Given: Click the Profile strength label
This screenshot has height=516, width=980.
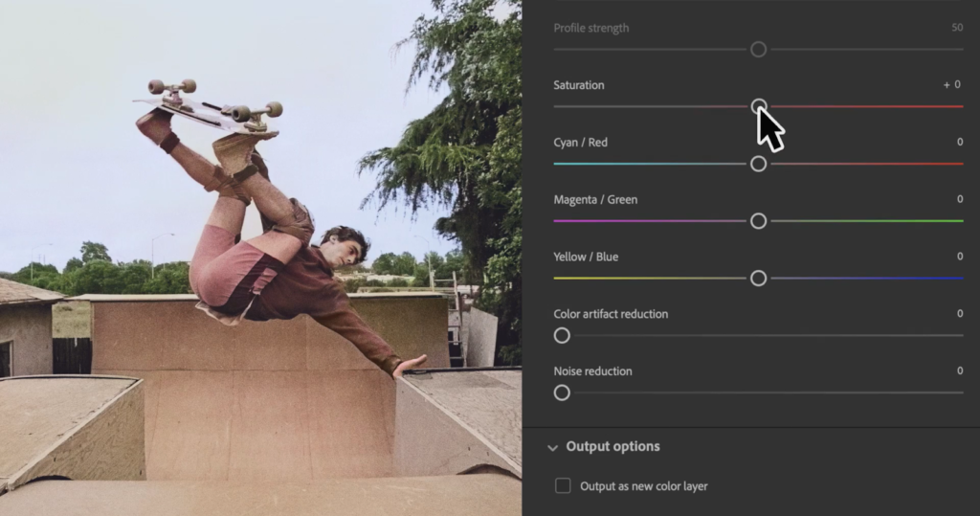Looking at the screenshot, I should click(x=591, y=28).
